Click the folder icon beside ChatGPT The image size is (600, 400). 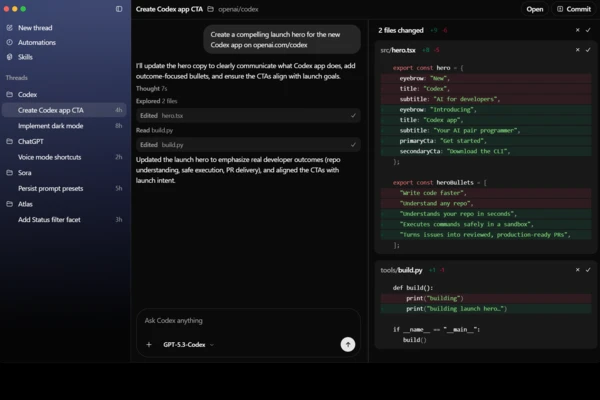click(10, 141)
